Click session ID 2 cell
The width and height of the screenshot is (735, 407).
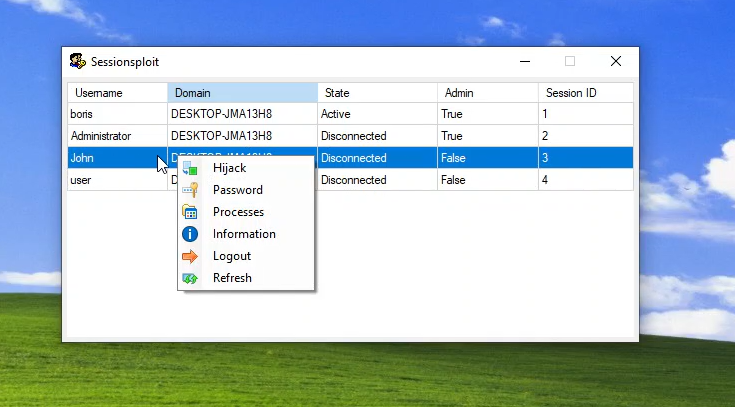coord(586,136)
